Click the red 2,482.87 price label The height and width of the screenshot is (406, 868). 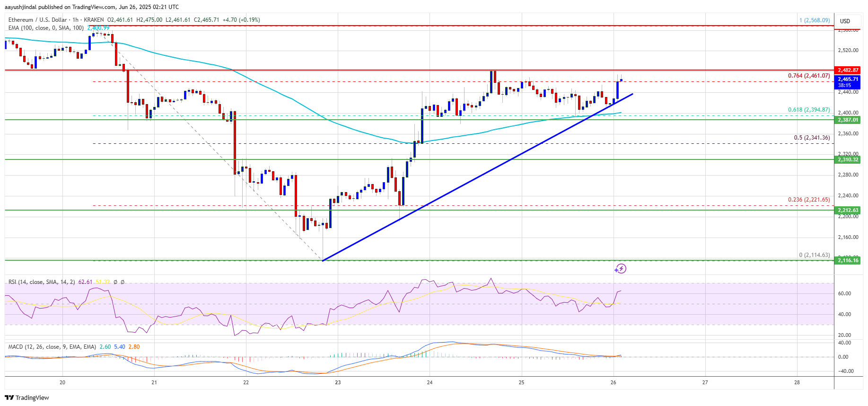[x=848, y=70]
